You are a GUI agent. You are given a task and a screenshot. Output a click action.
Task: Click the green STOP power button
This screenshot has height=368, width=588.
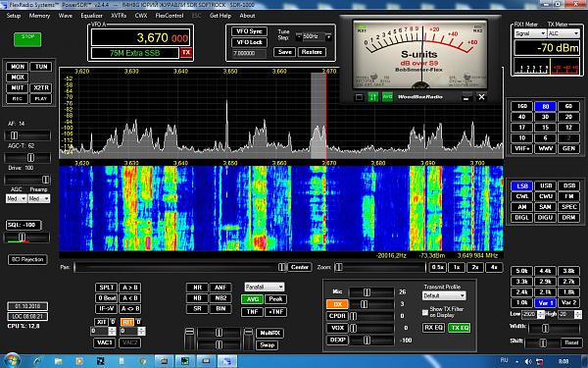click(x=27, y=39)
